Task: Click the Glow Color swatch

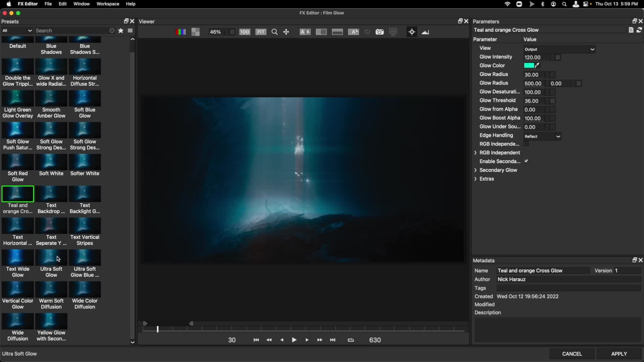Action: [529, 65]
